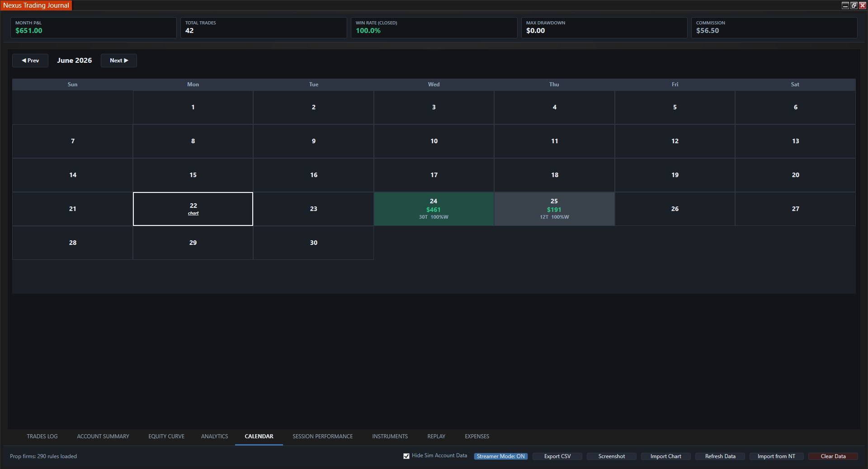Close the Nexus Trading Journal window

863,5
